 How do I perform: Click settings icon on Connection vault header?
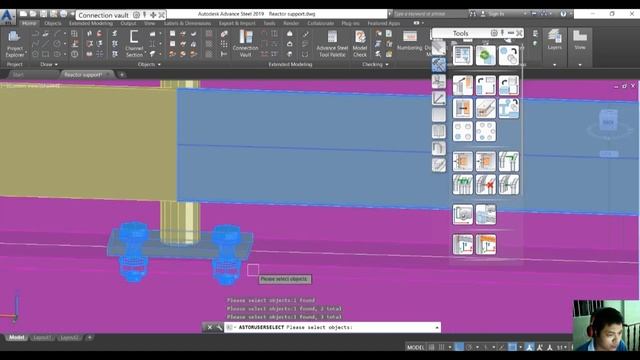tap(136, 15)
